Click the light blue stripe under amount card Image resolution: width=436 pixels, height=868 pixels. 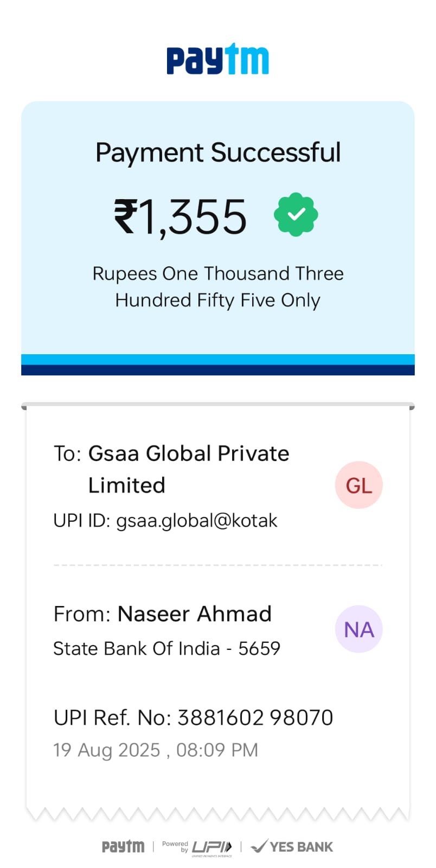[x=218, y=360]
